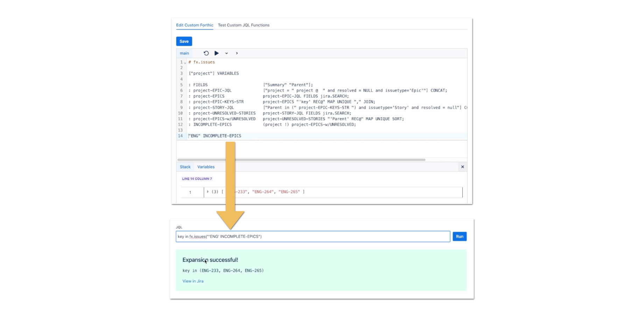This screenshot has height=315, width=644.
Task: Click the project-EPICS definition on line 7
Action: [209, 96]
